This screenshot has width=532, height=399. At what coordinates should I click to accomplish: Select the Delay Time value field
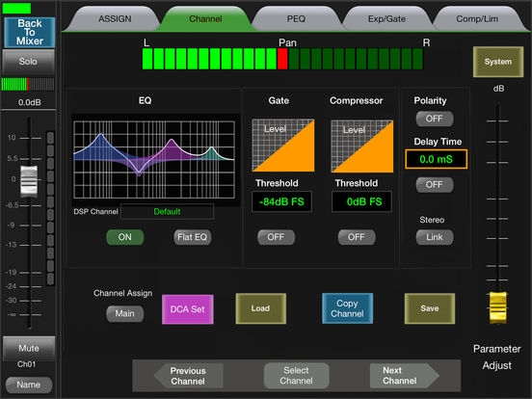pos(436,159)
